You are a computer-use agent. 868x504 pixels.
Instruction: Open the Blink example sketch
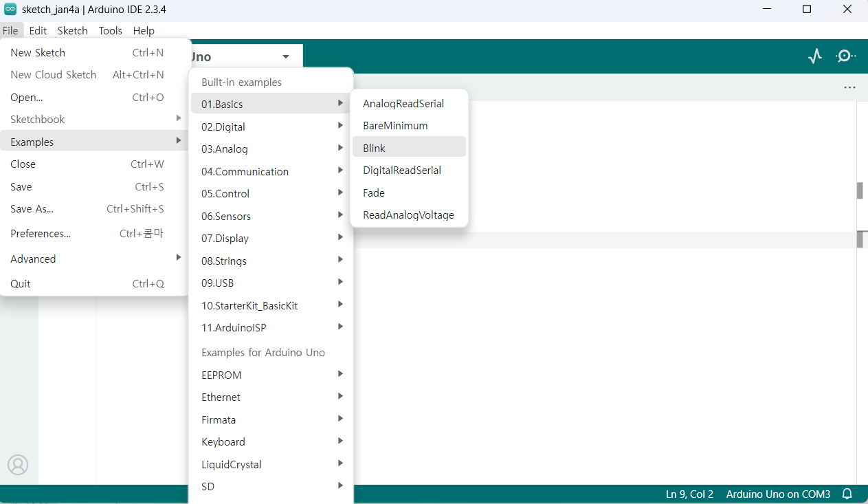[x=409, y=148]
